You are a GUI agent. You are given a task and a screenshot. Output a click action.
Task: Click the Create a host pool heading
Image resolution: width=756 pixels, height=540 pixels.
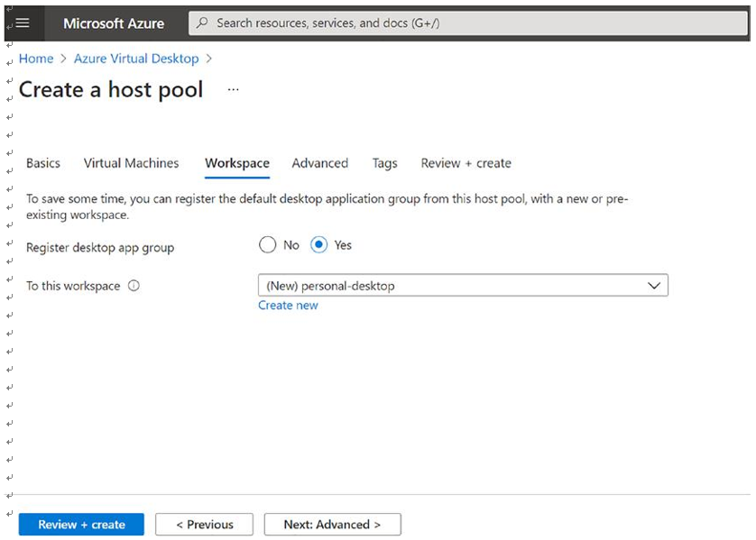(x=111, y=90)
